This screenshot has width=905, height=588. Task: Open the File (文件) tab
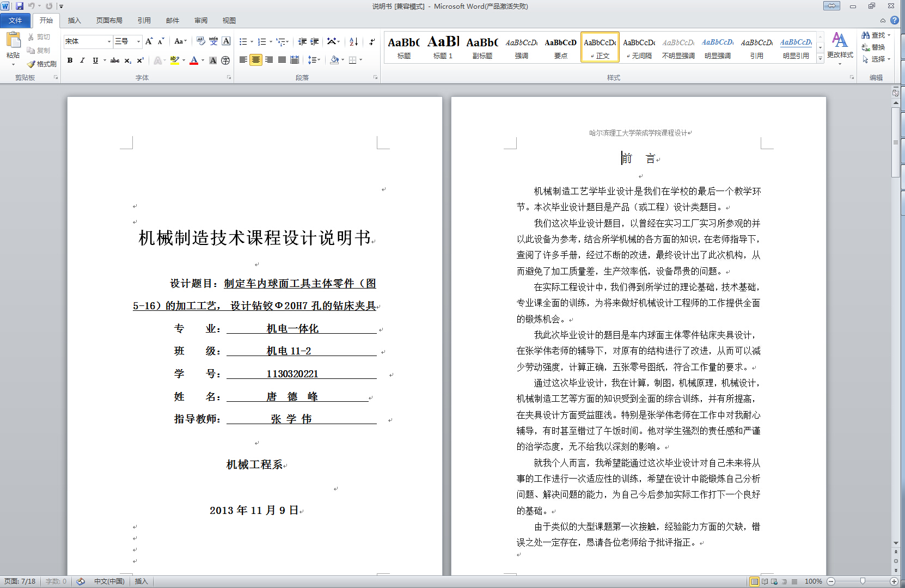pos(15,21)
